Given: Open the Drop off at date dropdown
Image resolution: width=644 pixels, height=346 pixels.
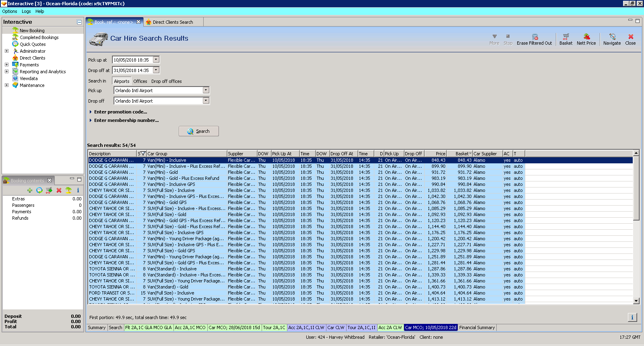Looking at the screenshot, I should pyautogui.click(x=156, y=70).
